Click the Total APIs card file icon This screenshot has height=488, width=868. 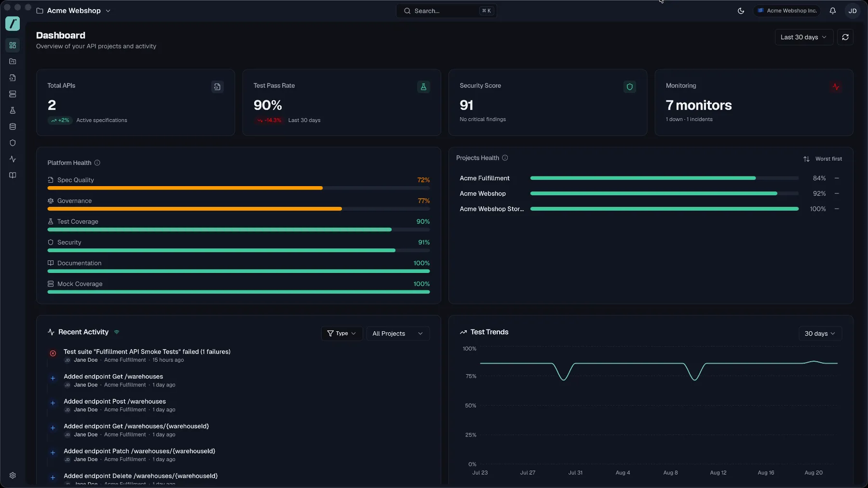tap(217, 87)
